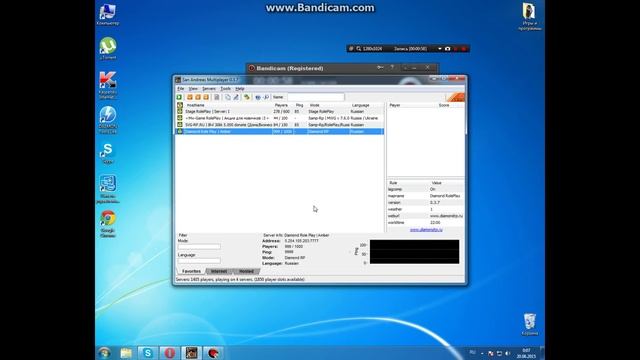Open Google Chrome desktop icon

[108, 224]
